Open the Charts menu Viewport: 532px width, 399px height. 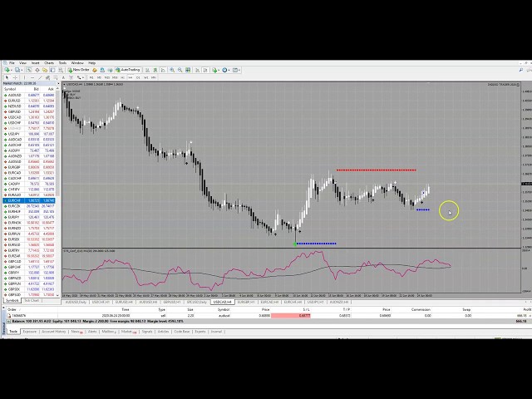pyautogui.click(x=49, y=62)
